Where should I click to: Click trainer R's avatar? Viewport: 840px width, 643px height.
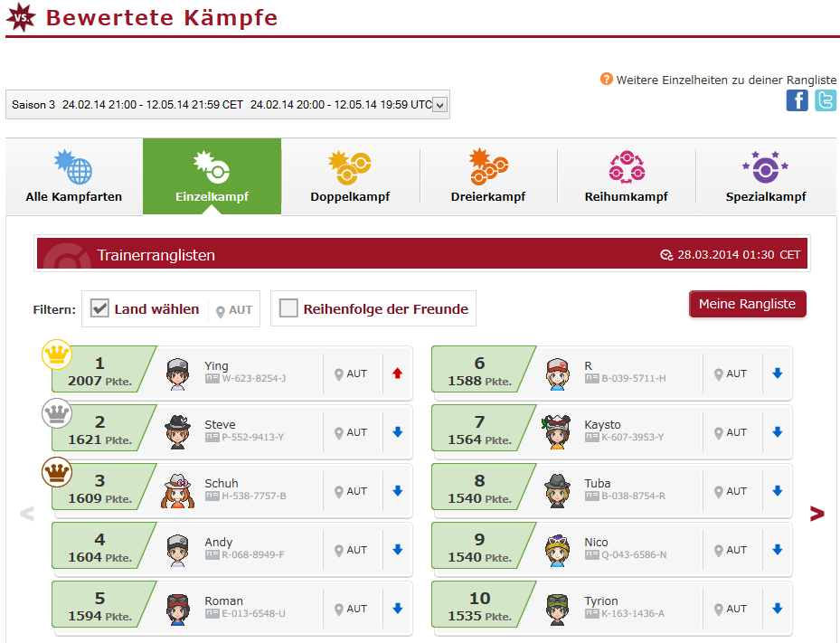557,374
